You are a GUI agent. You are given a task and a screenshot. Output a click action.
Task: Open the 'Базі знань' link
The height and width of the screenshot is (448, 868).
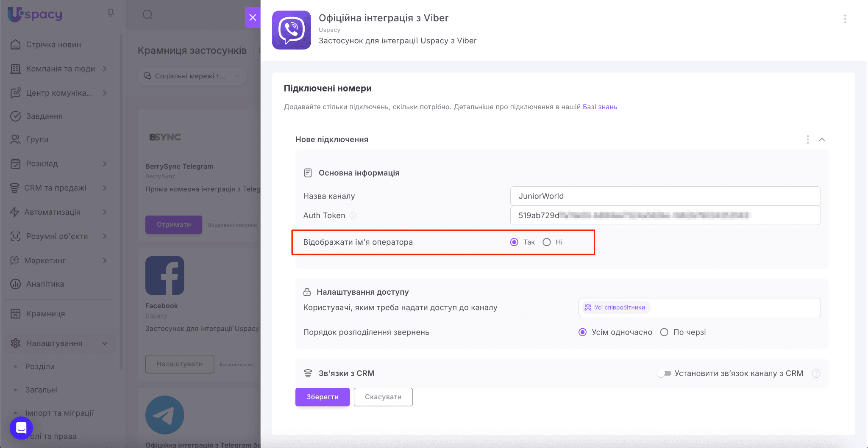600,107
